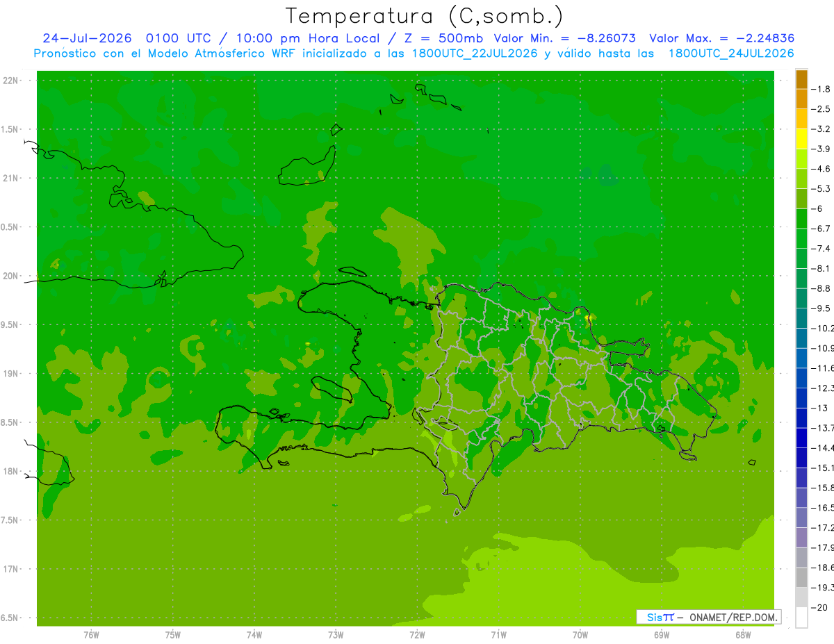
Task: Click the '18N' latitude label
Action: click(10, 471)
